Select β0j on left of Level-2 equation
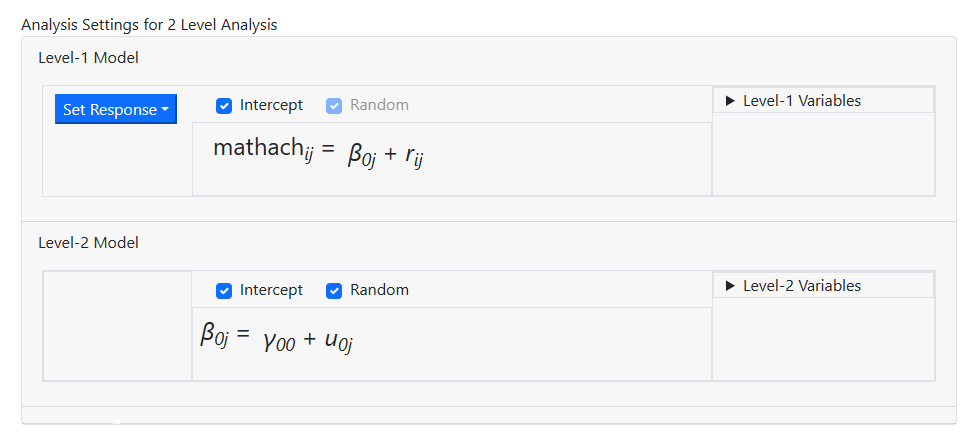The height and width of the screenshot is (440, 979). point(215,334)
